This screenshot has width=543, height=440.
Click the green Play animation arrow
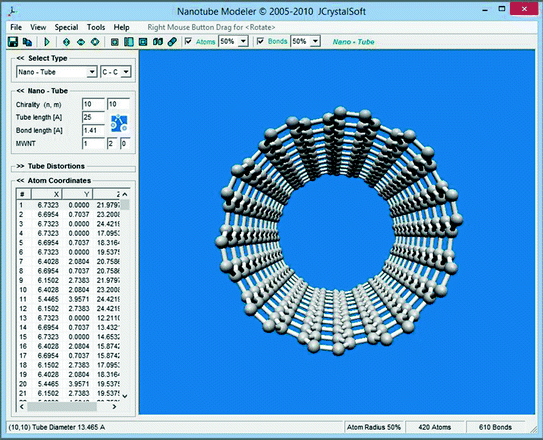47,42
